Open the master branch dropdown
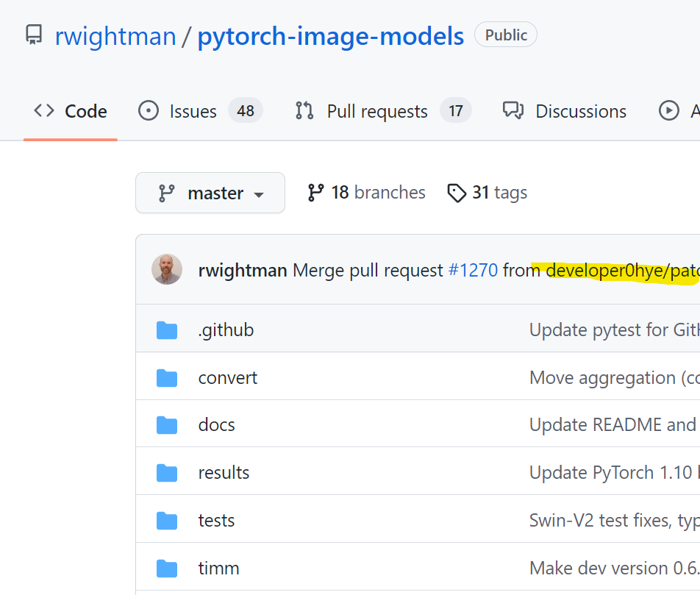Viewport: 700px width, 595px height. coord(210,193)
